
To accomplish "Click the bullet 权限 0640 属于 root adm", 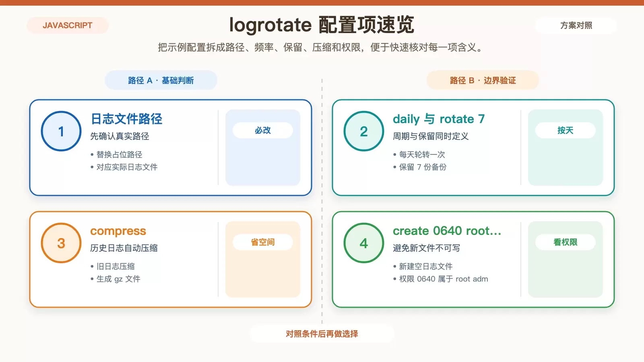I will (441, 279).
